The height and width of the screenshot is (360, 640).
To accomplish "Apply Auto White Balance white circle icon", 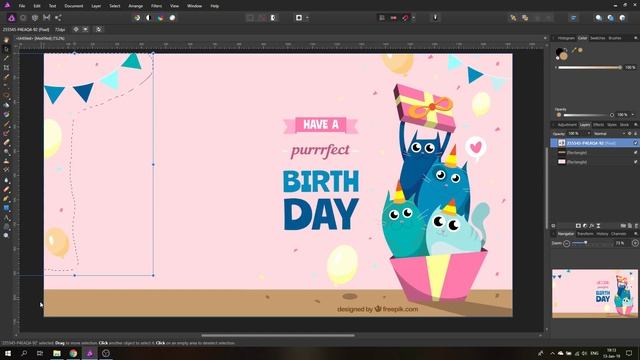I will pyautogui.click(x=172, y=18).
